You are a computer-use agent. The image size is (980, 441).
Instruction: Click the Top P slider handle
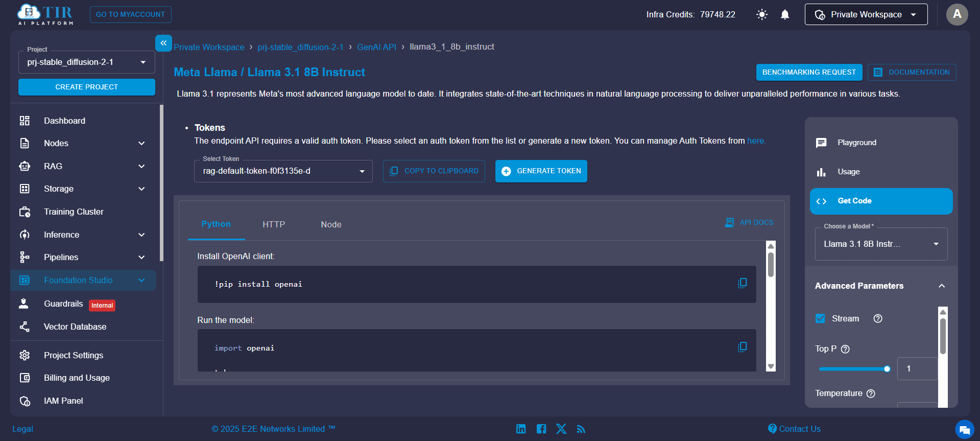pos(887,369)
